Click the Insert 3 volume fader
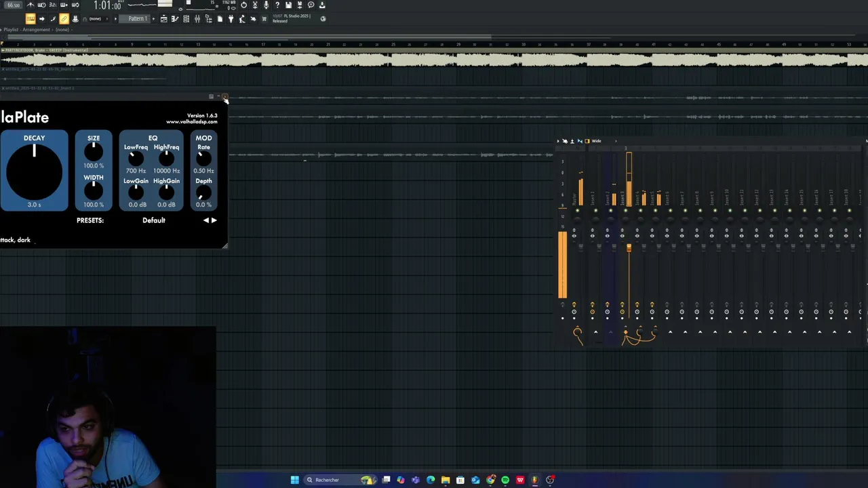 pos(629,248)
